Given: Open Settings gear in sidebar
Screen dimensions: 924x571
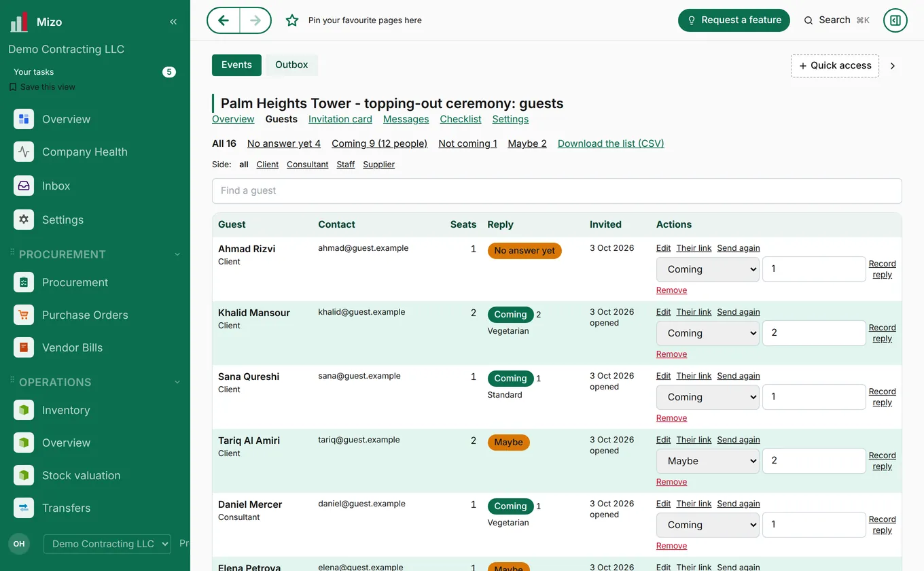Looking at the screenshot, I should pos(24,220).
